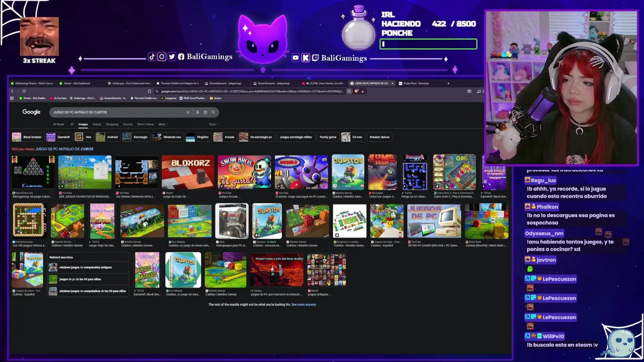644x362 pixels.
Task: Open Short videos results tab
Action: [x=145, y=124]
